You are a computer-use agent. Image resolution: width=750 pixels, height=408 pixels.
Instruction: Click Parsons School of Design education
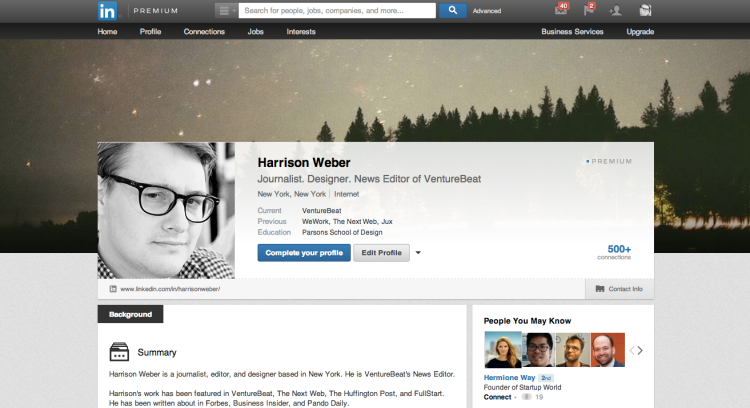tap(342, 232)
